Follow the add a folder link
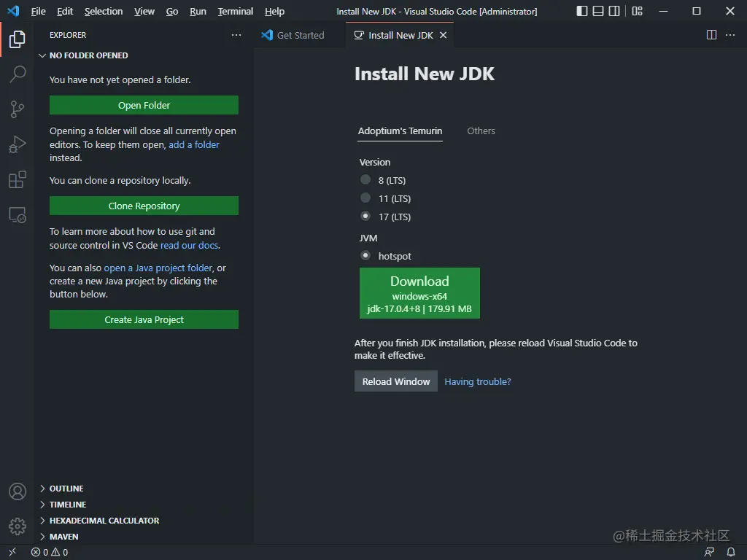Screen dimensions: 747x560 point(194,145)
